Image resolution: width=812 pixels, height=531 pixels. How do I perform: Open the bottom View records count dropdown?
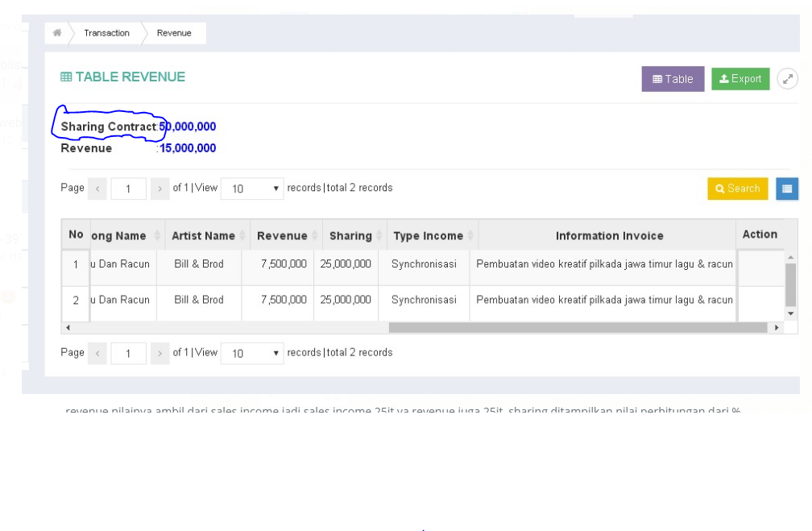point(252,353)
